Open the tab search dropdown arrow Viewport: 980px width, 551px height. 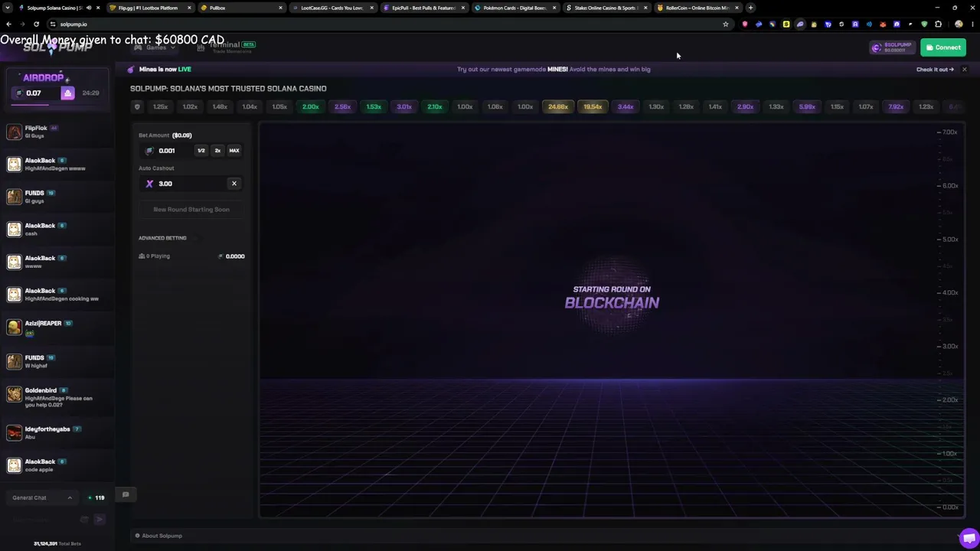point(8,8)
